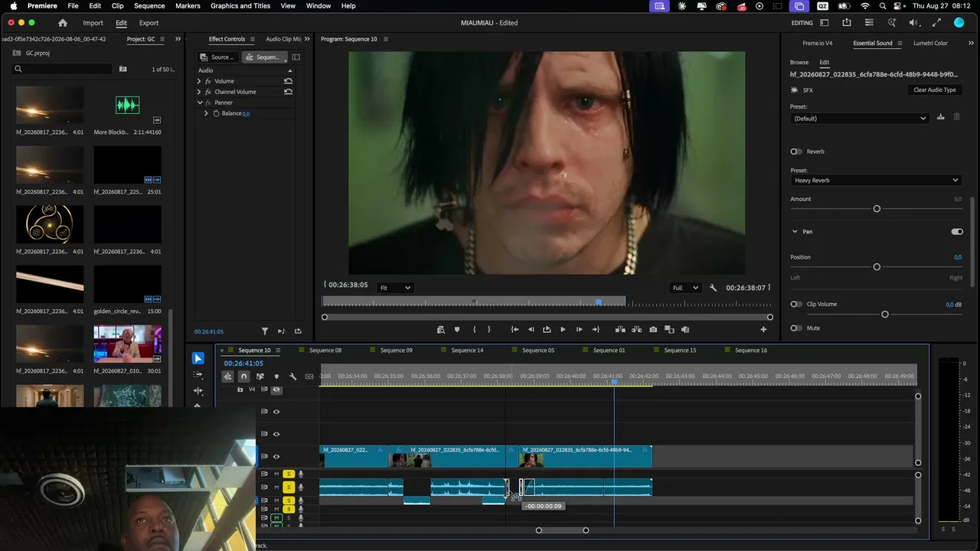Open the (Default) preset dropdown
The image size is (980, 551).
pyautogui.click(x=859, y=119)
